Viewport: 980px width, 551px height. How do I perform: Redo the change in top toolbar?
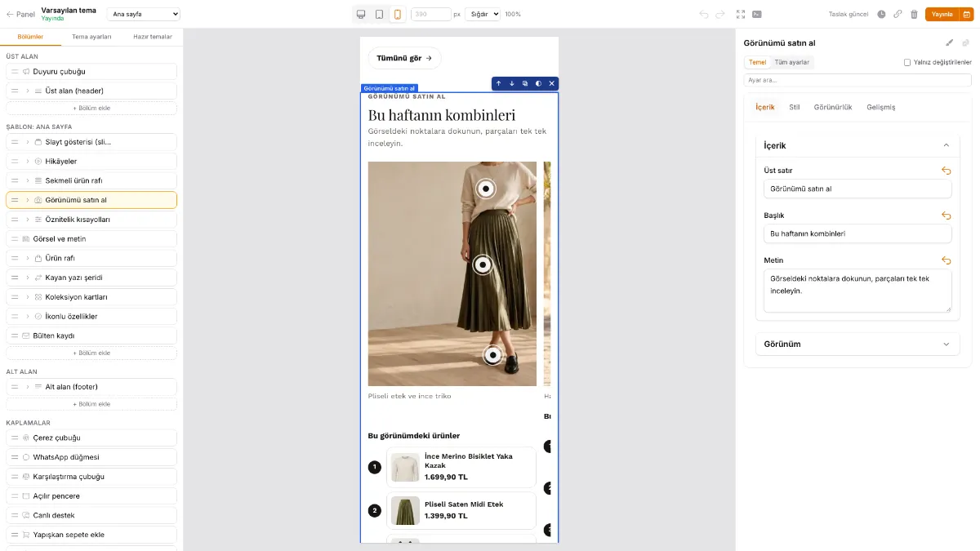[720, 14]
